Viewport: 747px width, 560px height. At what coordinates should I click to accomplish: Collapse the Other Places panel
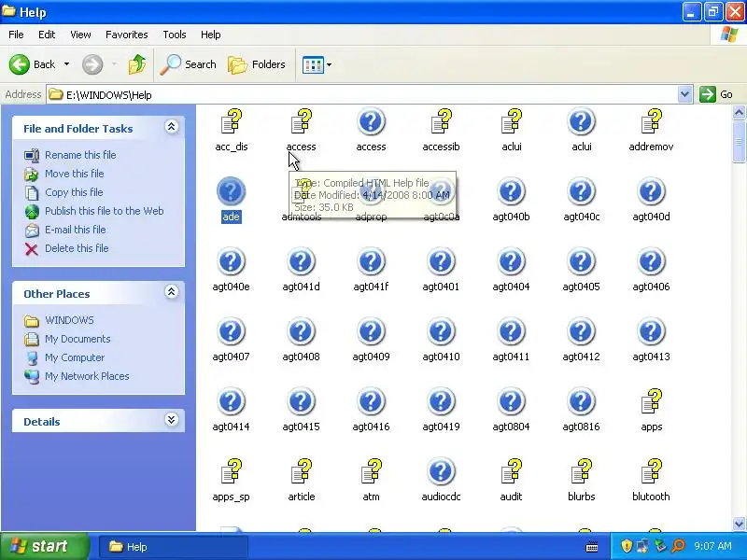(172, 292)
